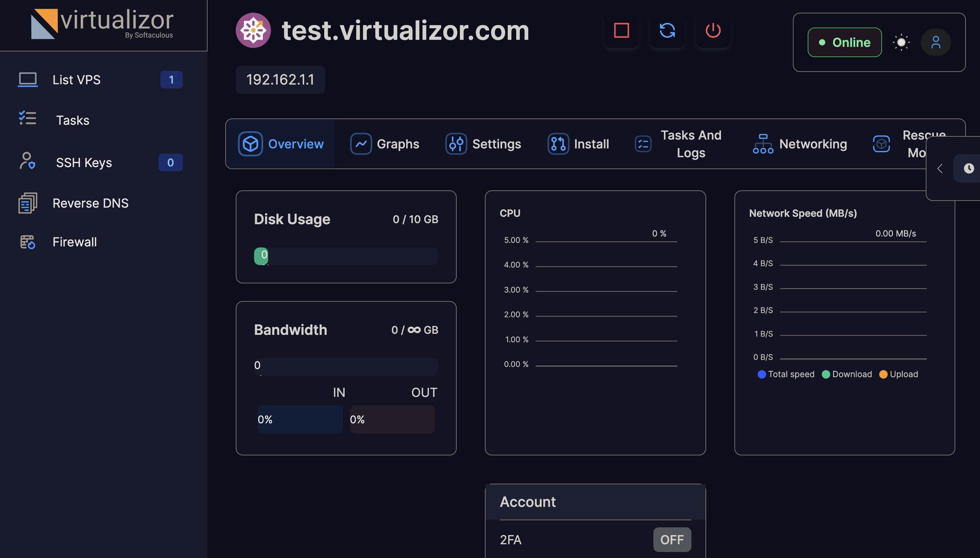This screenshot has width=980, height=558.
Task: Toggle Upload legend item
Action: [x=898, y=374]
